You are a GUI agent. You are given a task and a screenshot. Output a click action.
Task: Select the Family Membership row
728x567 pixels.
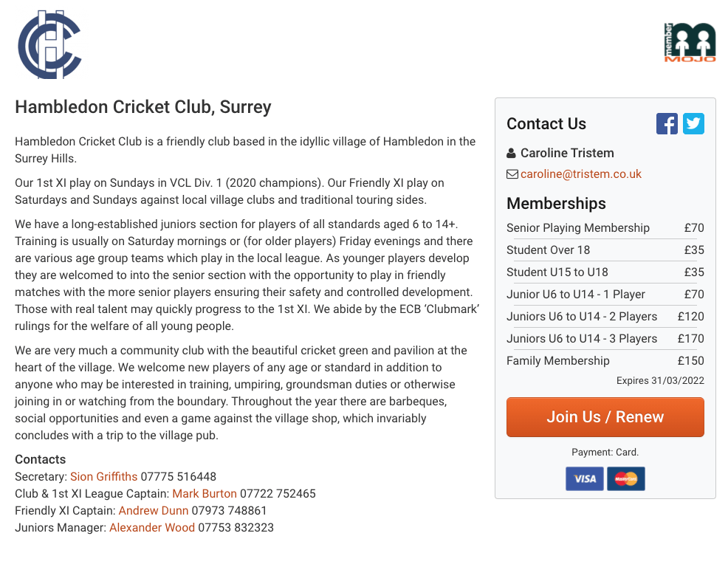pyautogui.click(x=605, y=361)
